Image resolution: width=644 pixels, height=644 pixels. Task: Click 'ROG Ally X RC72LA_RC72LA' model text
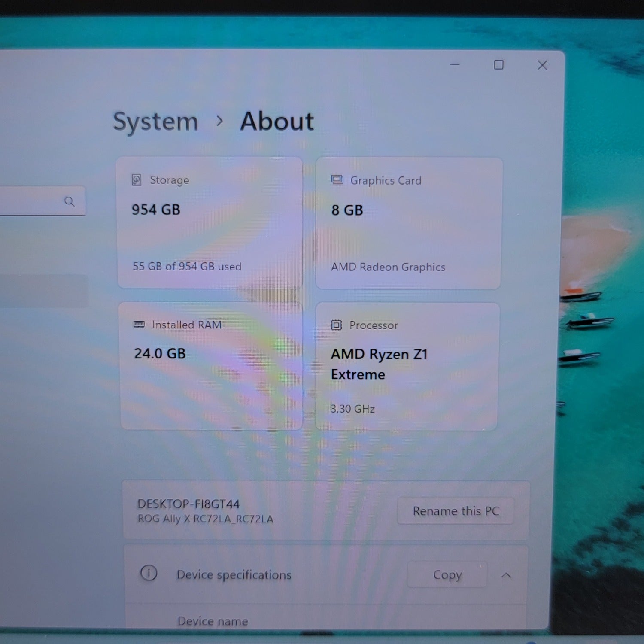(x=205, y=519)
